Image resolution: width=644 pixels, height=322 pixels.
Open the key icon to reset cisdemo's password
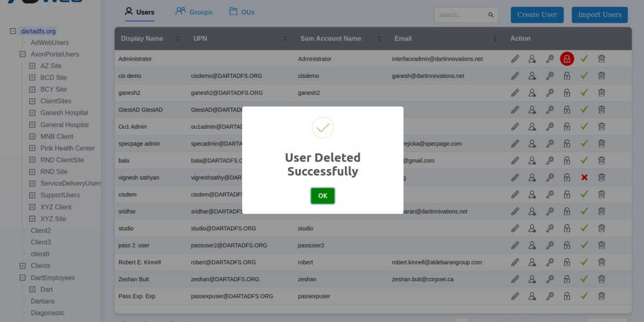pyautogui.click(x=550, y=76)
